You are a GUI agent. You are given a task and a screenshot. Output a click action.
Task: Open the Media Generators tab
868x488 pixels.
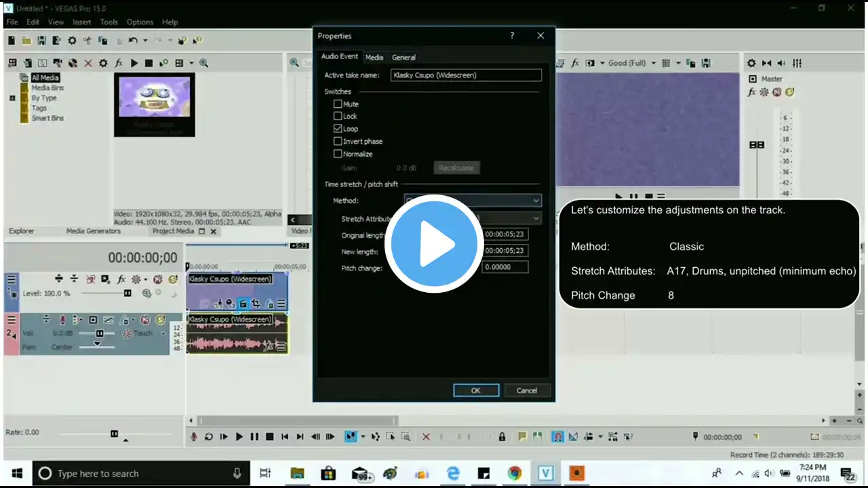tap(94, 231)
